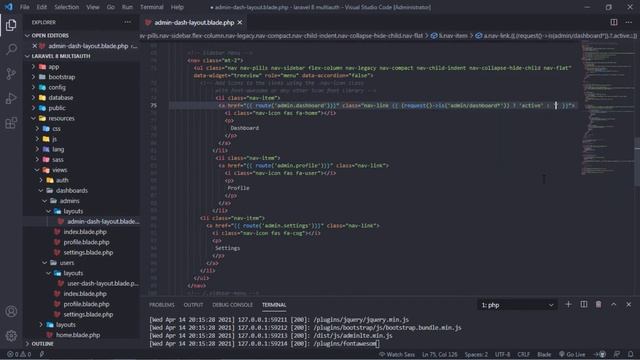Split the editor to the right
The width and height of the screenshot is (640, 360).
coord(614,22)
